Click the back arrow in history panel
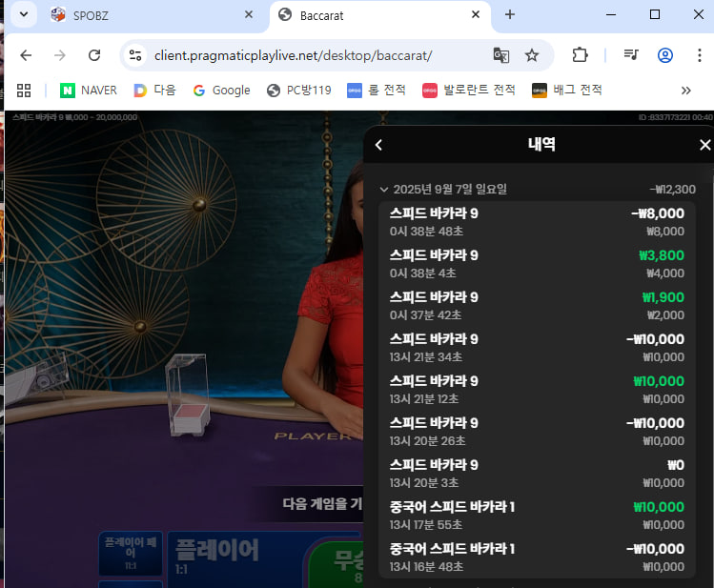Viewport: 714px width, 588px height. point(378,145)
